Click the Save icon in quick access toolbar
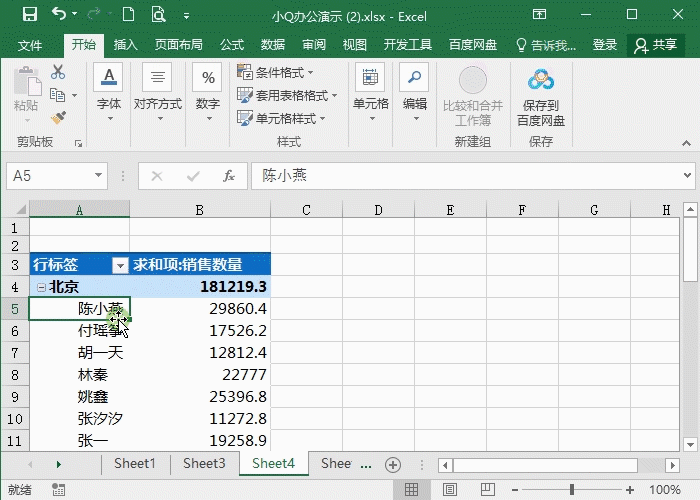Image resolution: width=700 pixels, height=500 pixels. 29,15
